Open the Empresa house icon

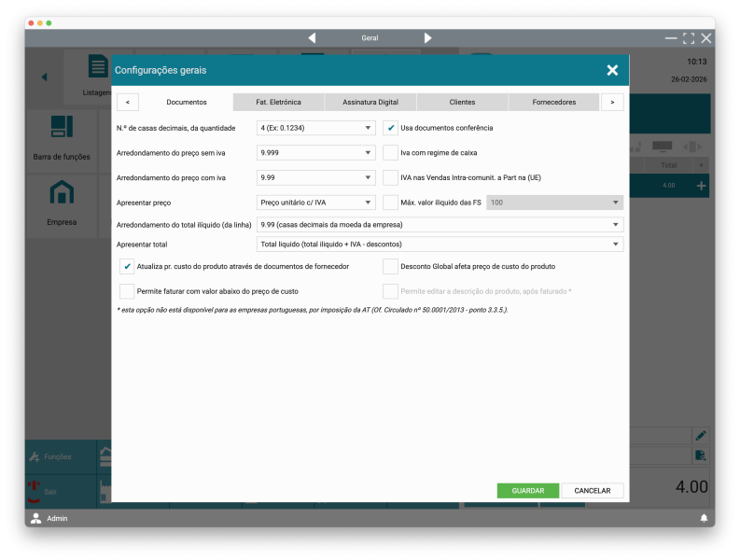click(62, 193)
